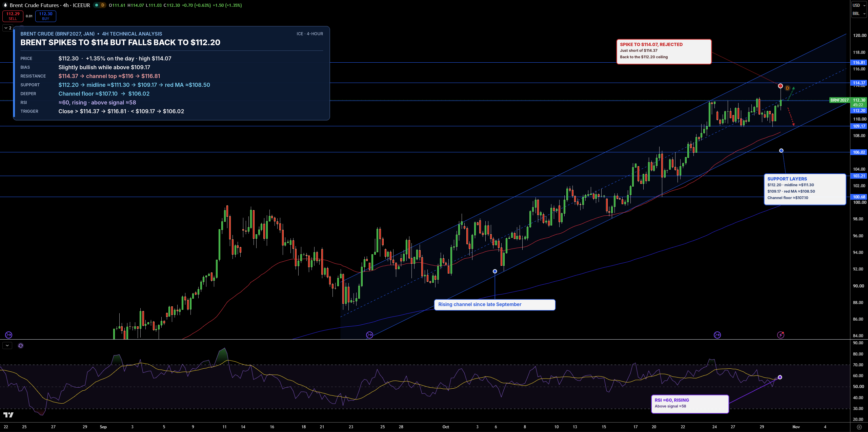The width and height of the screenshot is (868, 432).
Task: Collapse the RSI pane legend chevron
Action: [7, 346]
